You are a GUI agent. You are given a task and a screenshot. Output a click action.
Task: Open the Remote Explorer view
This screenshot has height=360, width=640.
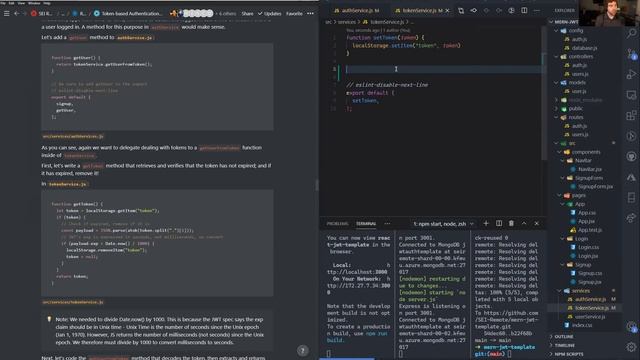pos(631,95)
